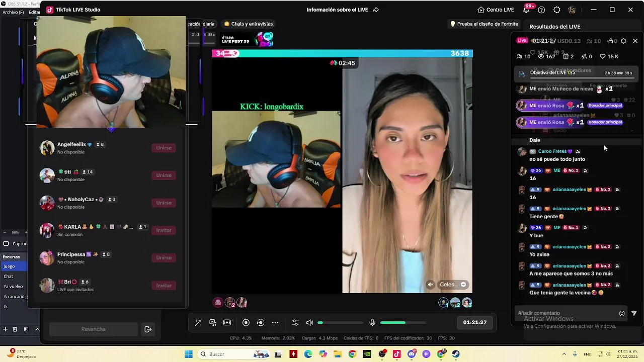Open the scene filters icon in OBS
Screen dimensions: 644x362
coord(26,329)
